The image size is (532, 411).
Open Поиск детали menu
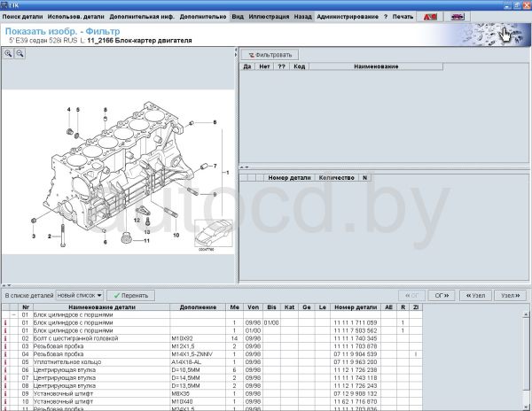click(x=23, y=17)
